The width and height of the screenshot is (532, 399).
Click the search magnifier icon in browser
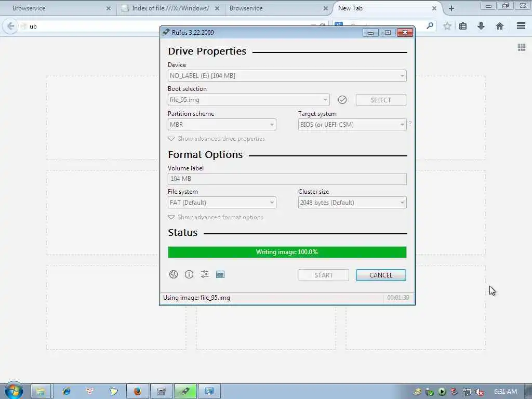pyautogui.click(x=430, y=26)
